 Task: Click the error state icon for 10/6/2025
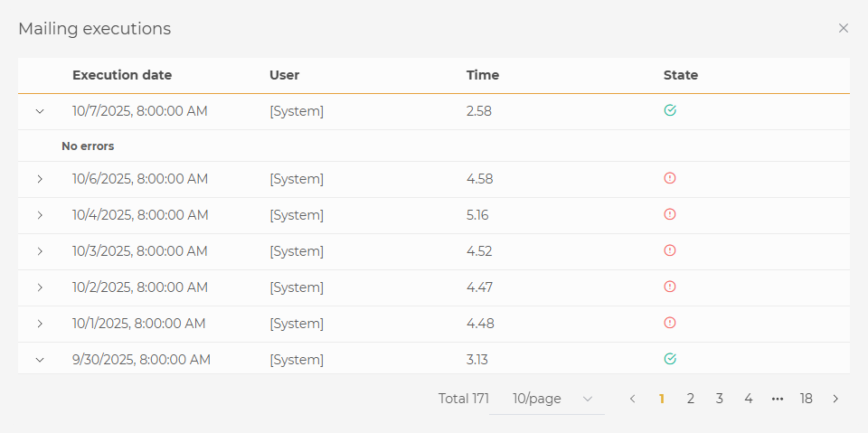670,179
